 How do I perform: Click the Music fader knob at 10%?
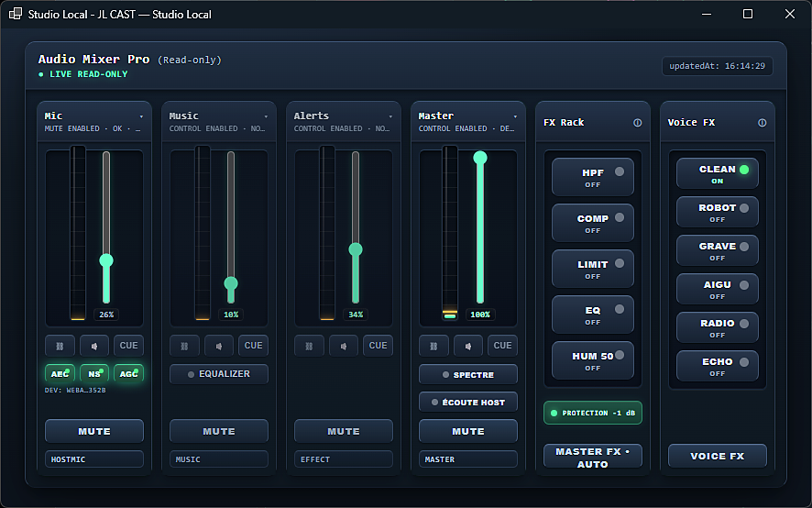(231, 283)
